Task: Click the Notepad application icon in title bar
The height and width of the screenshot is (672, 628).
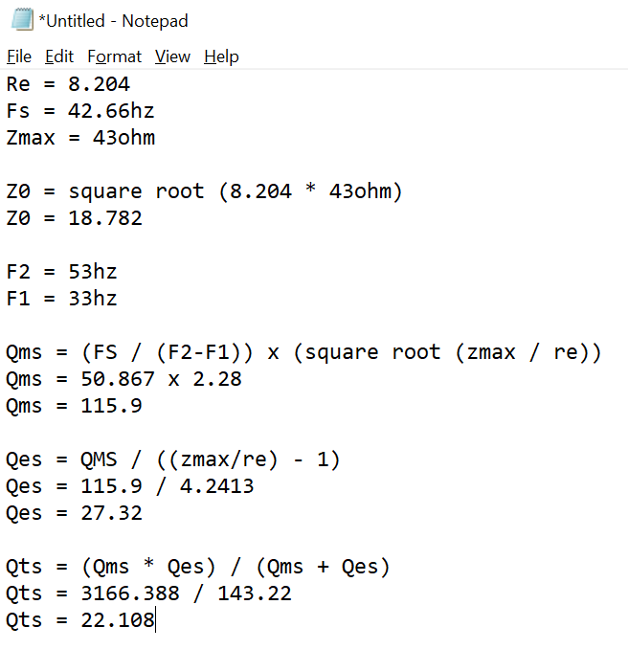Action: click(x=22, y=19)
